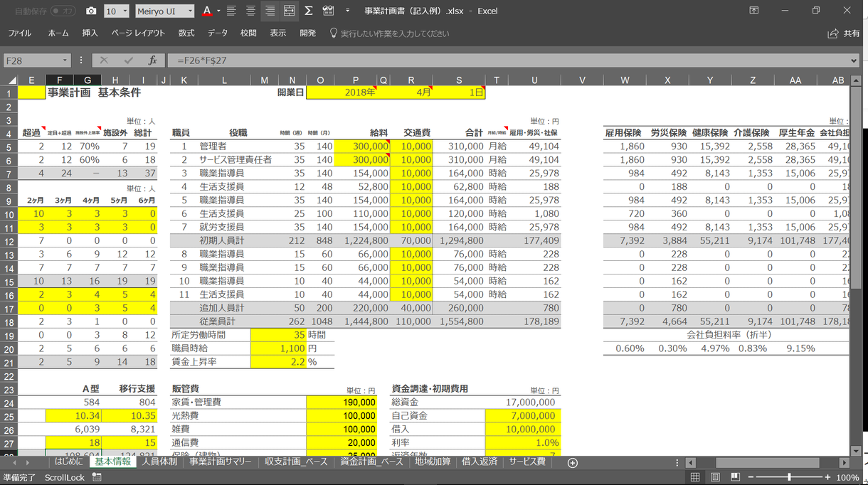Select Normal view icon in the status bar
This screenshot has height=485, width=868.
696,476
